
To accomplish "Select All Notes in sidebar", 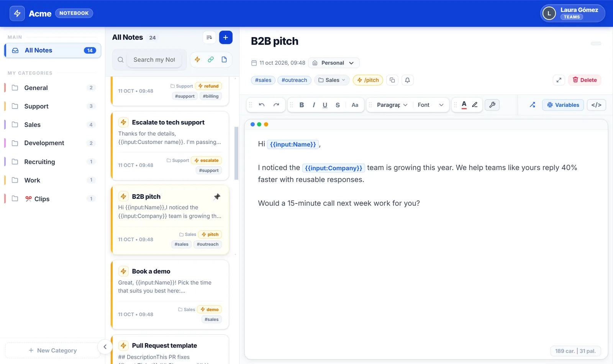I will coord(53,50).
